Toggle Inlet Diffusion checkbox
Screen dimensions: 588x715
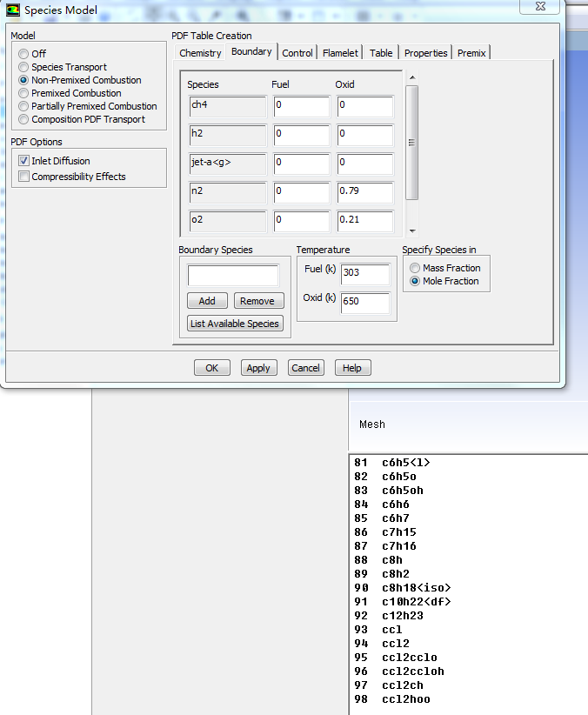(23, 161)
